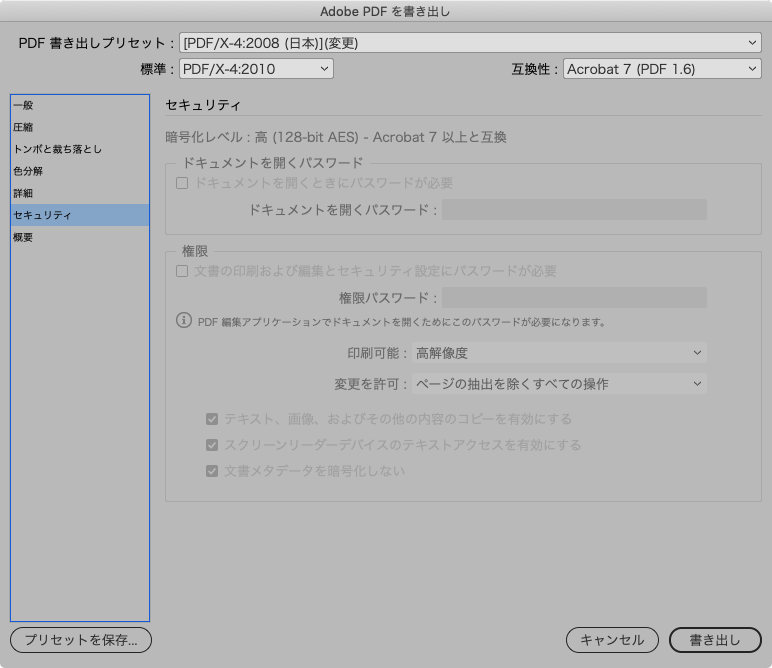Click the セキュリティ panel heading
This screenshot has width=772, height=668.
[203, 105]
